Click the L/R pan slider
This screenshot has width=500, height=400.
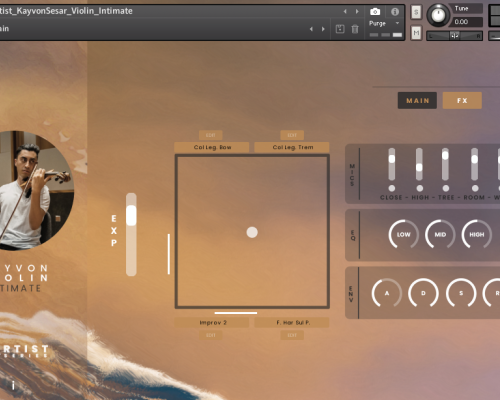point(455,36)
